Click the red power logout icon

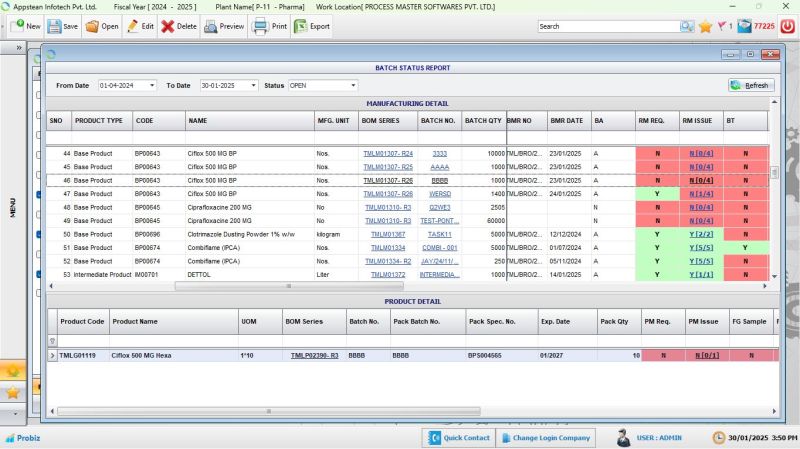pos(788,26)
